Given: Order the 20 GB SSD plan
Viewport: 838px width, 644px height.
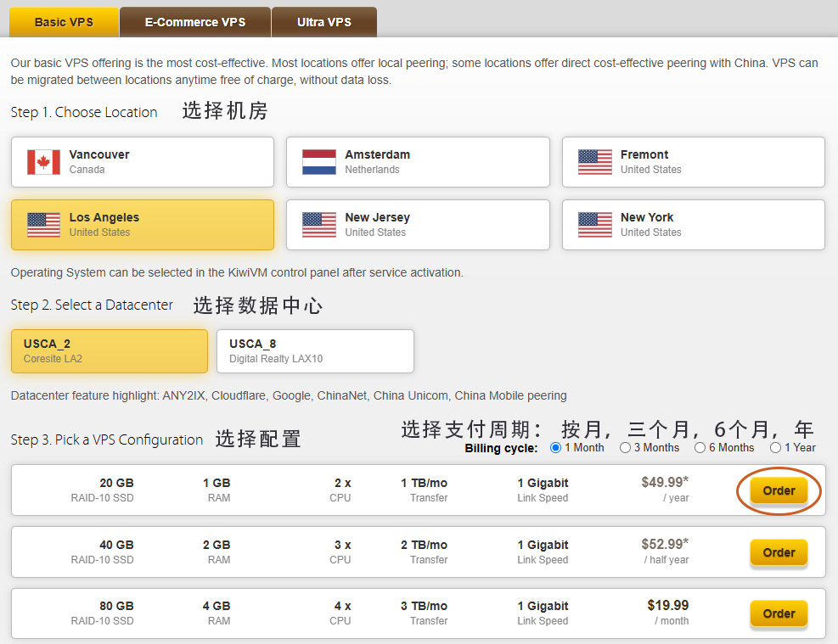Looking at the screenshot, I should point(779,490).
